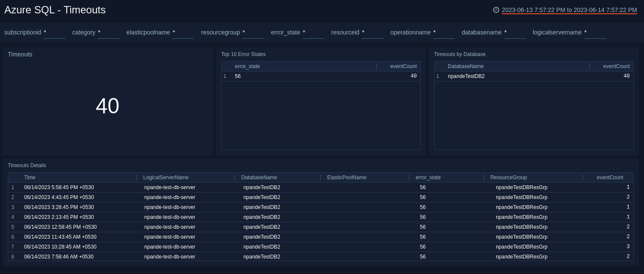The image size is (644, 274).
Task: Sort Timeouts by Database by DatabaseName column
Action: pyautogui.click(x=466, y=66)
